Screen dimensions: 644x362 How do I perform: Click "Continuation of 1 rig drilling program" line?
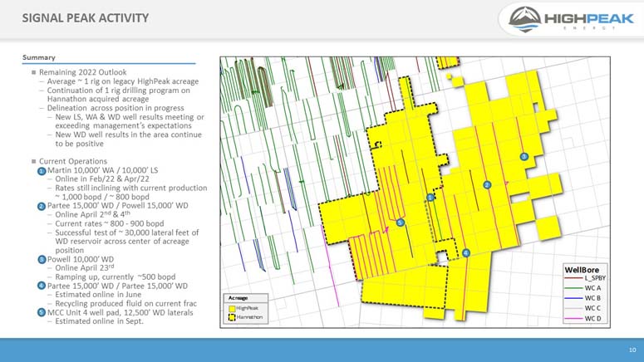(x=119, y=90)
